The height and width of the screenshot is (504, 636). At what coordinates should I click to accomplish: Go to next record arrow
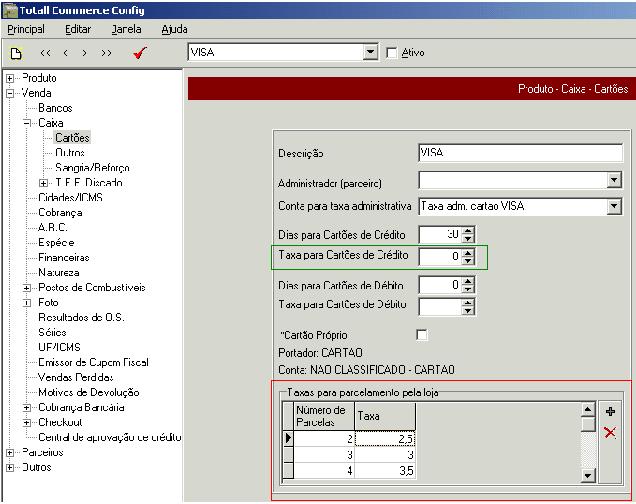(84, 53)
